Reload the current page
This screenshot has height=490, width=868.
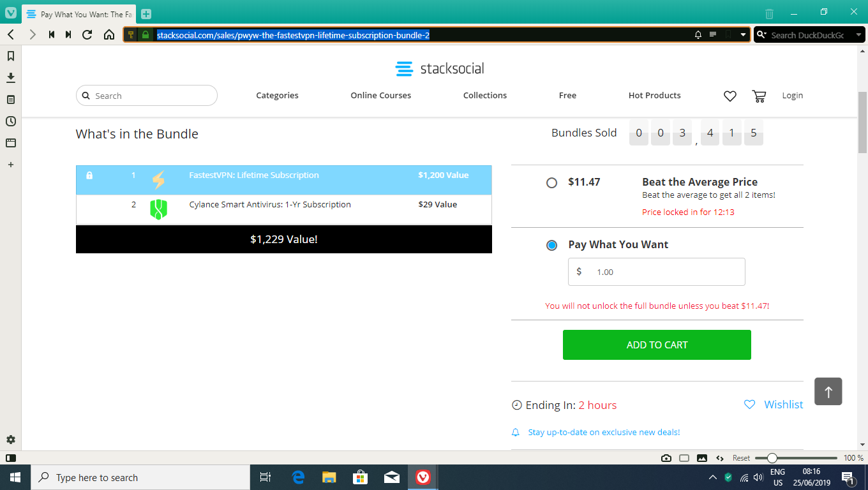click(x=87, y=34)
